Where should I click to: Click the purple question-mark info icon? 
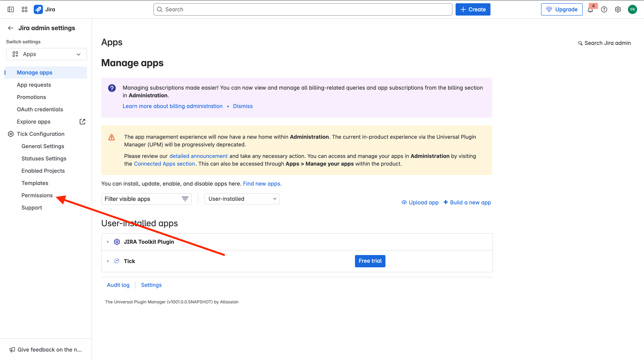[112, 88]
